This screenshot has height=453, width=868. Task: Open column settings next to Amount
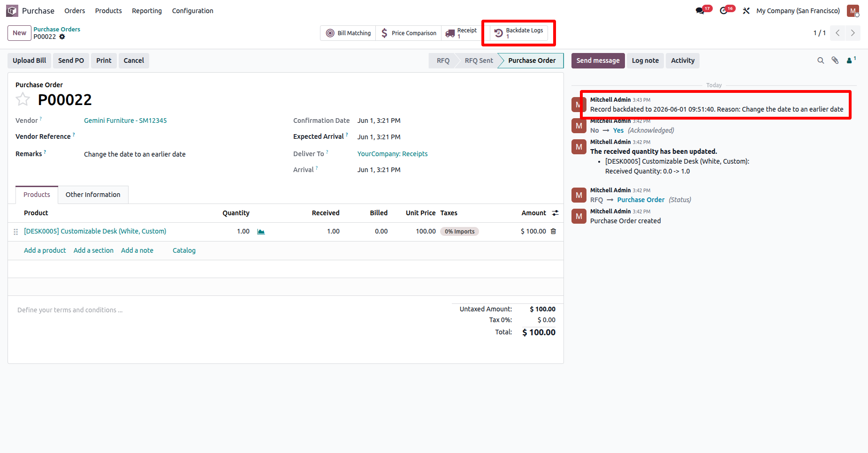pyautogui.click(x=556, y=213)
